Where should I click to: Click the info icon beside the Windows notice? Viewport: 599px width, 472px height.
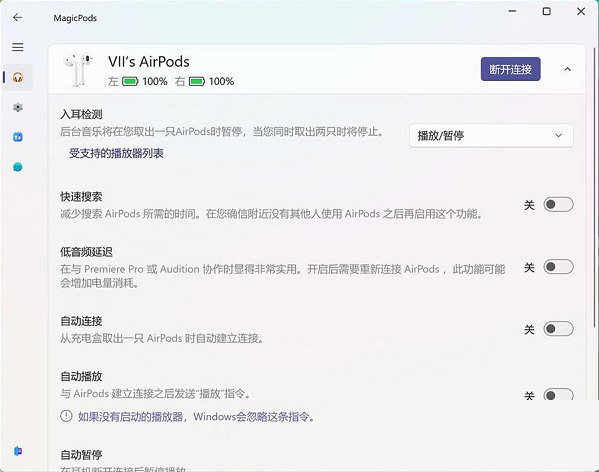tap(66, 416)
